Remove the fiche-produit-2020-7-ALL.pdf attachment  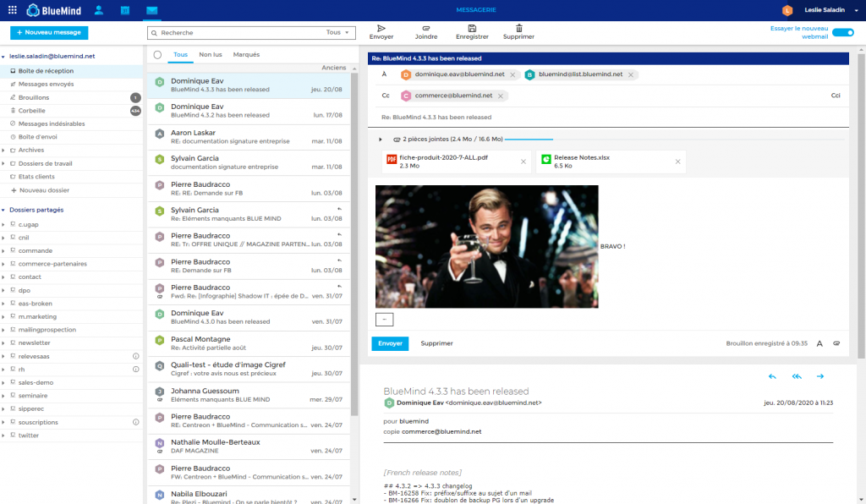523,162
